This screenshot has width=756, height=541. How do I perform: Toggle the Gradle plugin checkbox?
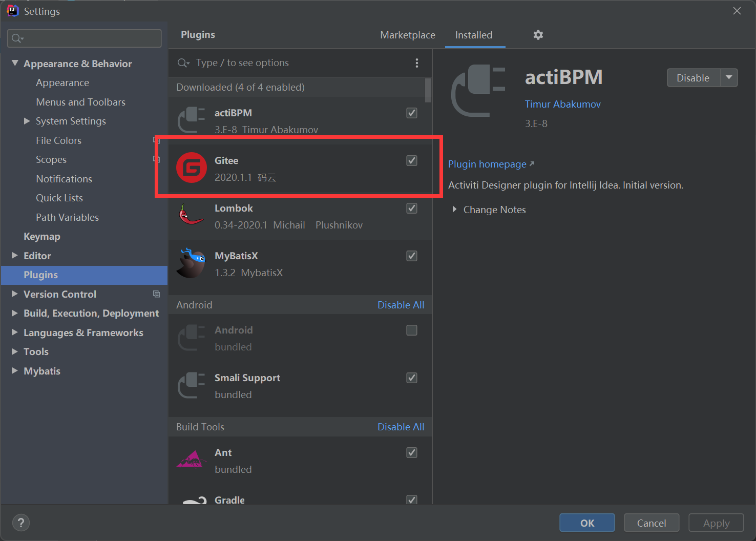[412, 500]
